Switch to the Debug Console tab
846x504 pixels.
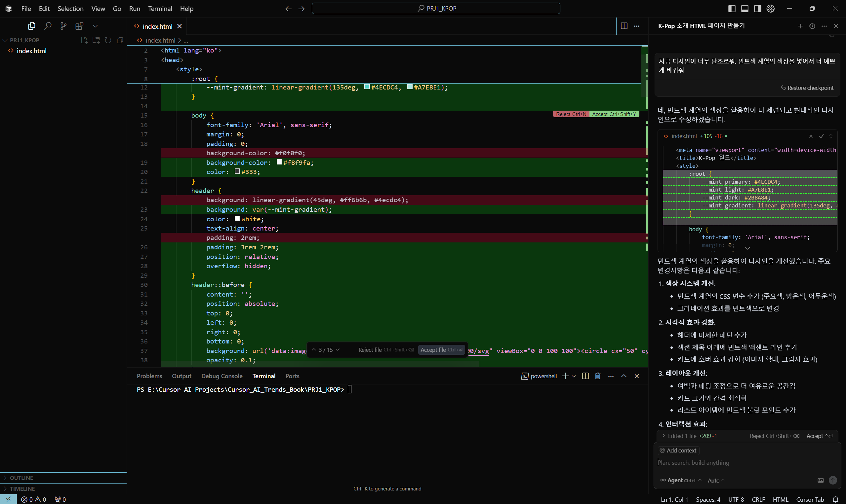coord(222,376)
